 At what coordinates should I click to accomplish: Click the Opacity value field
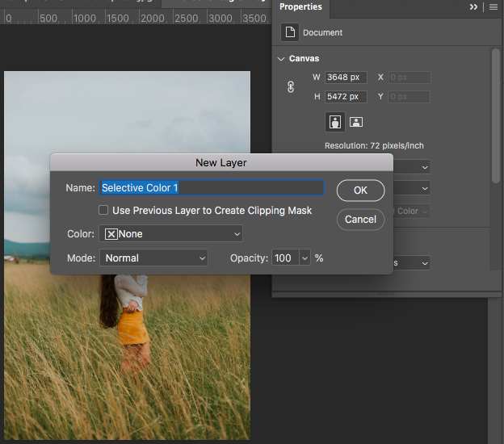tap(285, 258)
